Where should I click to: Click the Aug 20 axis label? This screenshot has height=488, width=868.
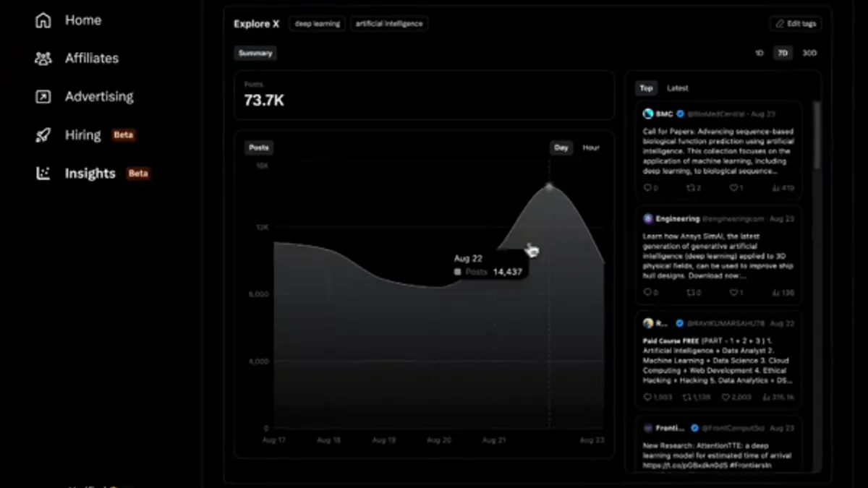click(x=439, y=440)
